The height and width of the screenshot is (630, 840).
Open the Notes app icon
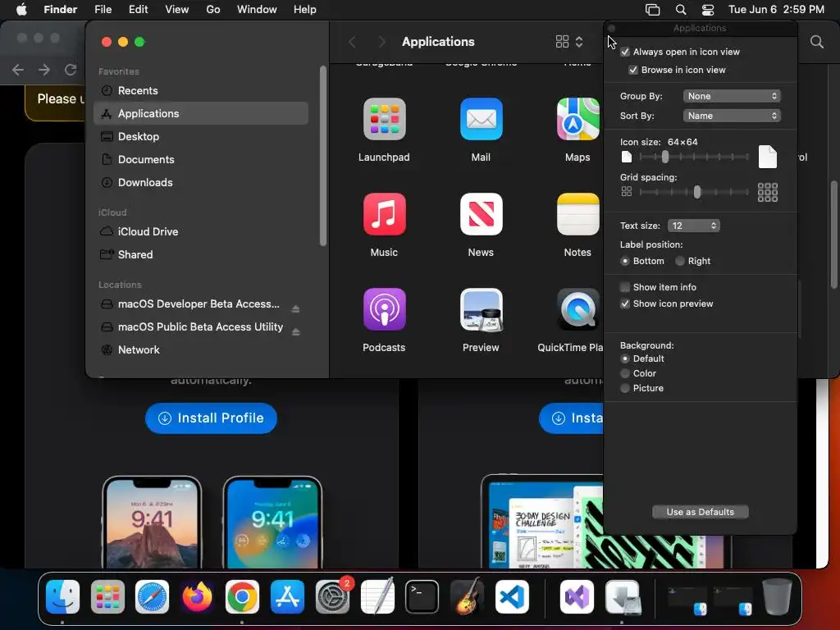(577, 214)
